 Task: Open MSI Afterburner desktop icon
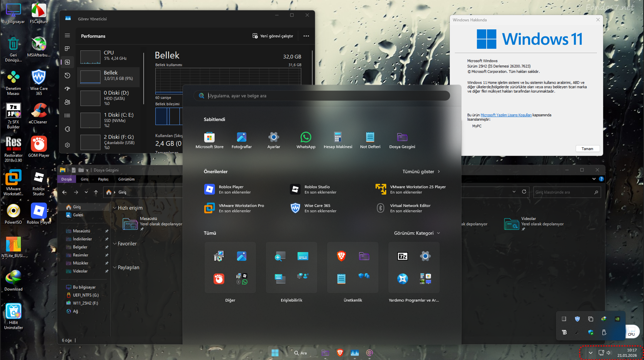coord(39,46)
